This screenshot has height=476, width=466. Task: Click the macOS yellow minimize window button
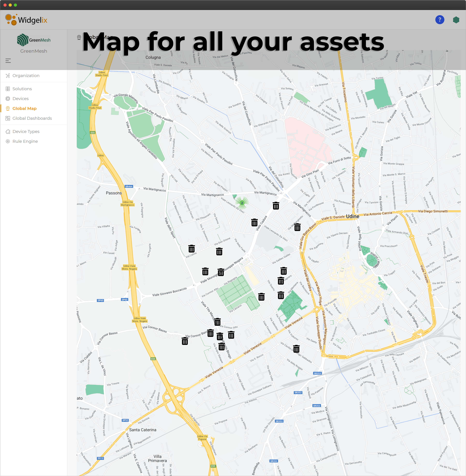(x=10, y=5)
